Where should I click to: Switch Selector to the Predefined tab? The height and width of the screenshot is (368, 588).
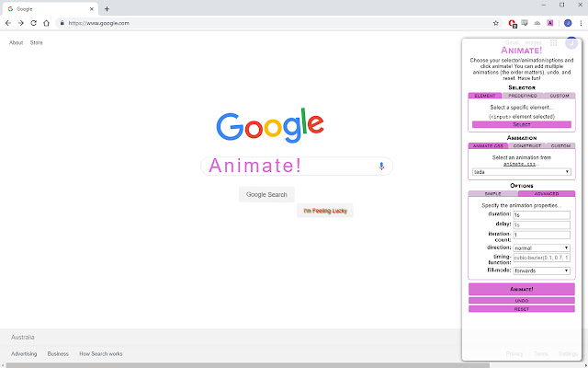(x=523, y=96)
